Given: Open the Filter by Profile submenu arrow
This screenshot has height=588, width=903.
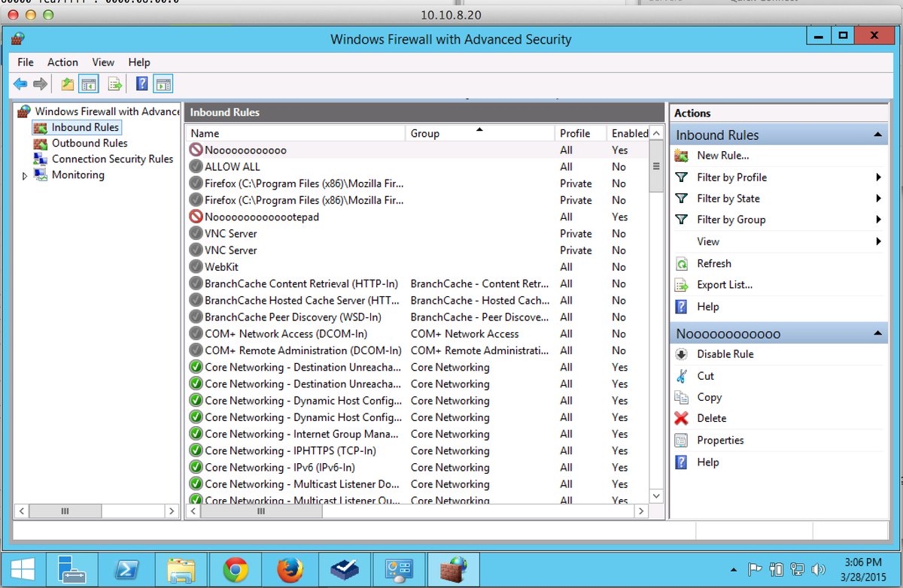Looking at the screenshot, I should pyautogui.click(x=878, y=177).
